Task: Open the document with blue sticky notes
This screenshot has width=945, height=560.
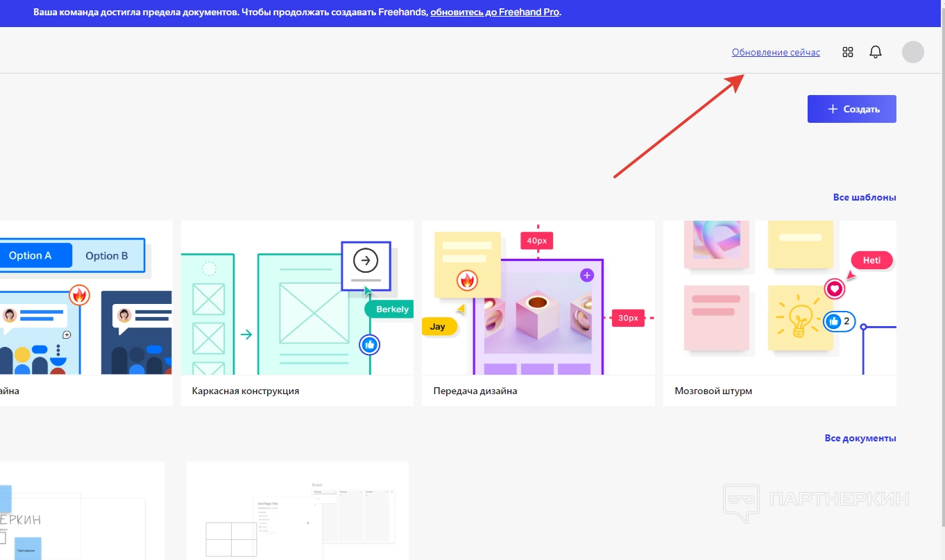Action: coord(82,511)
